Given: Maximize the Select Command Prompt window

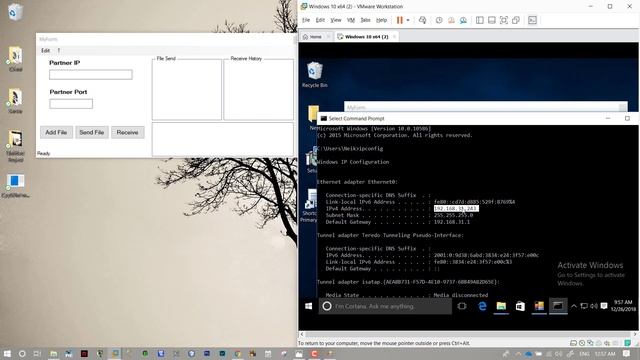Looking at the screenshot, I should pyautogui.click(x=627, y=118).
